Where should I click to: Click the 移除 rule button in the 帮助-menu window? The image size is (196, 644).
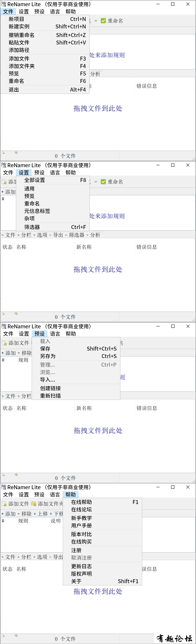click(25, 514)
